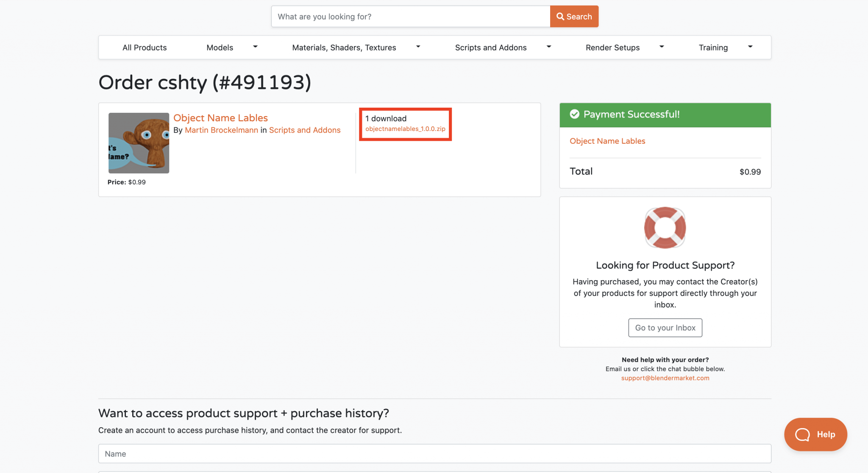
Task: Download objectnamelables_1.0.0.zip file
Action: (x=405, y=129)
